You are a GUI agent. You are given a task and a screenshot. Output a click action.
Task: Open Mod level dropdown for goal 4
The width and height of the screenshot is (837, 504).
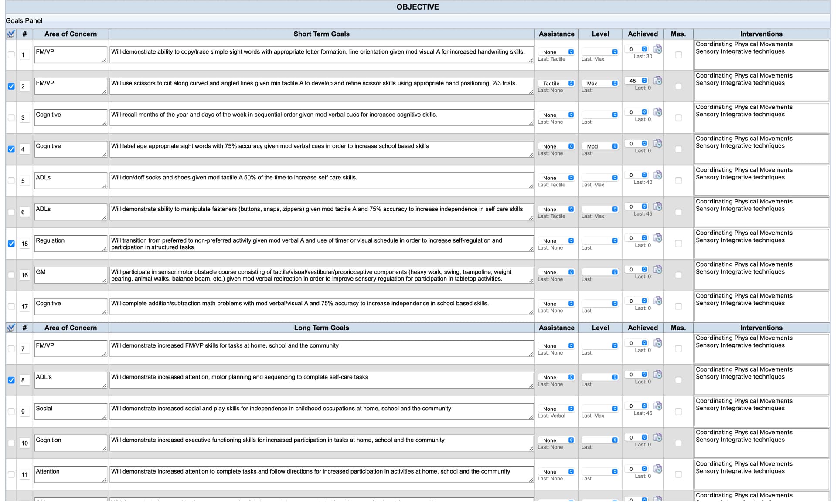[x=600, y=146]
